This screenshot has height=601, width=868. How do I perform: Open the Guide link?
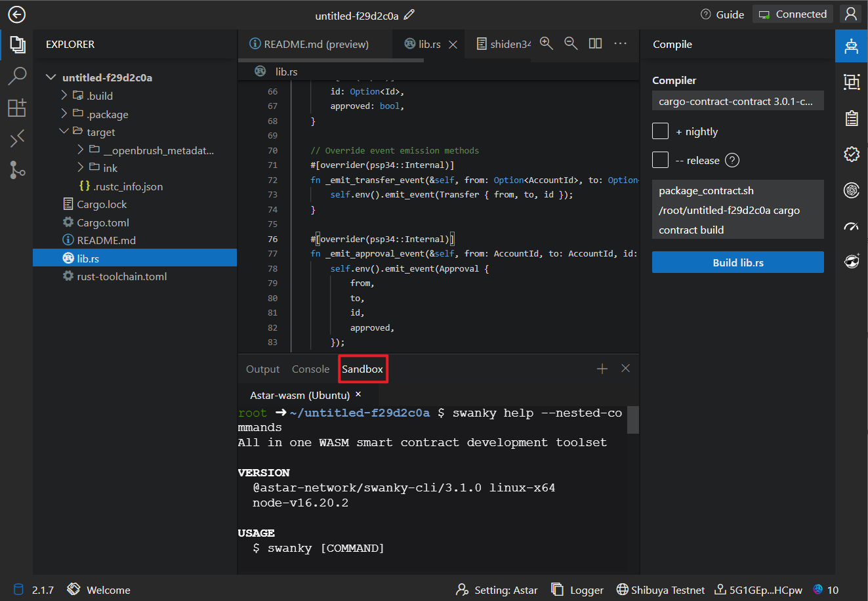pos(722,14)
